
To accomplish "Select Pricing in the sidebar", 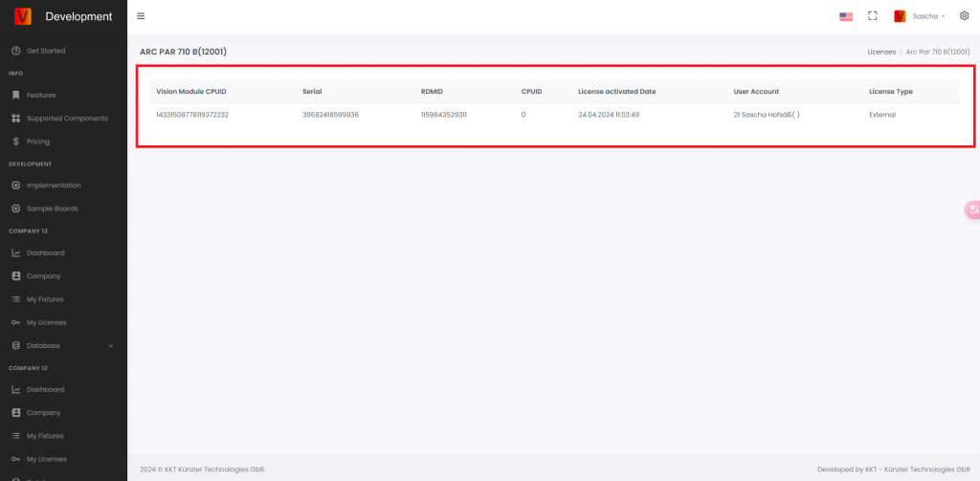I will click(x=37, y=142).
